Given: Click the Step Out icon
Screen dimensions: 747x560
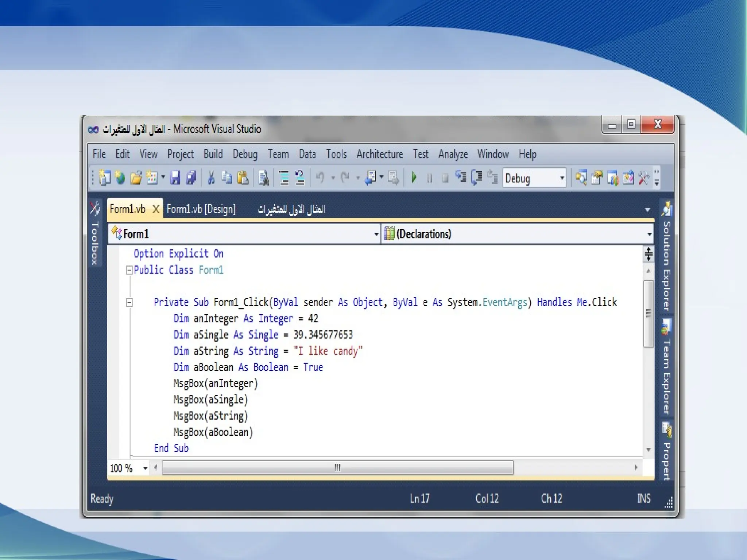Looking at the screenshot, I should [492, 178].
